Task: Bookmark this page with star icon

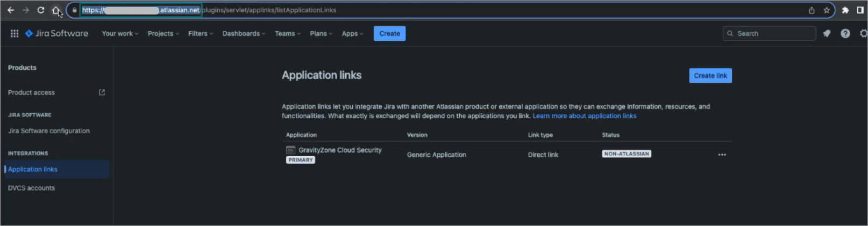Action: pos(827,10)
